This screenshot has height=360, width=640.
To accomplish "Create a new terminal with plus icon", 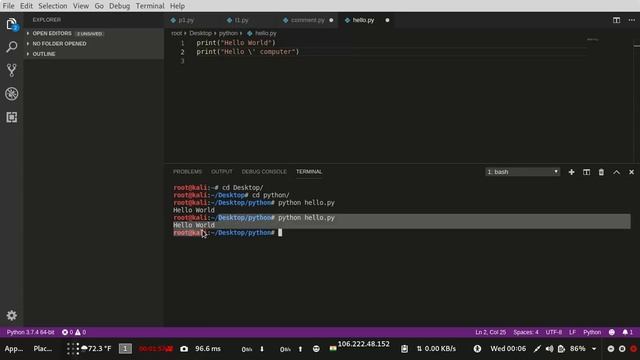I will 571,172.
